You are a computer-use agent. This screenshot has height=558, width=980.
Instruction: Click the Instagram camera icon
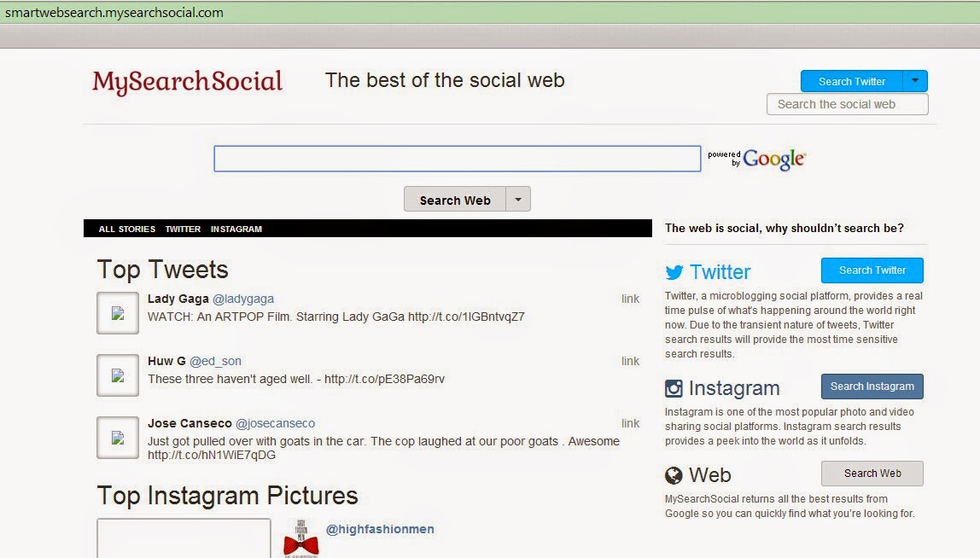674,389
